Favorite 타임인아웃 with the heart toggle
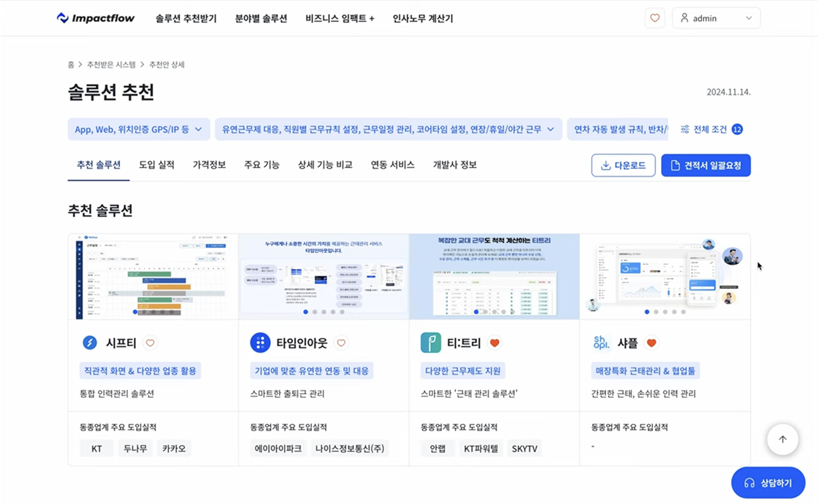The width and height of the screenshot is (818, 504). click(x=341, y=343)
